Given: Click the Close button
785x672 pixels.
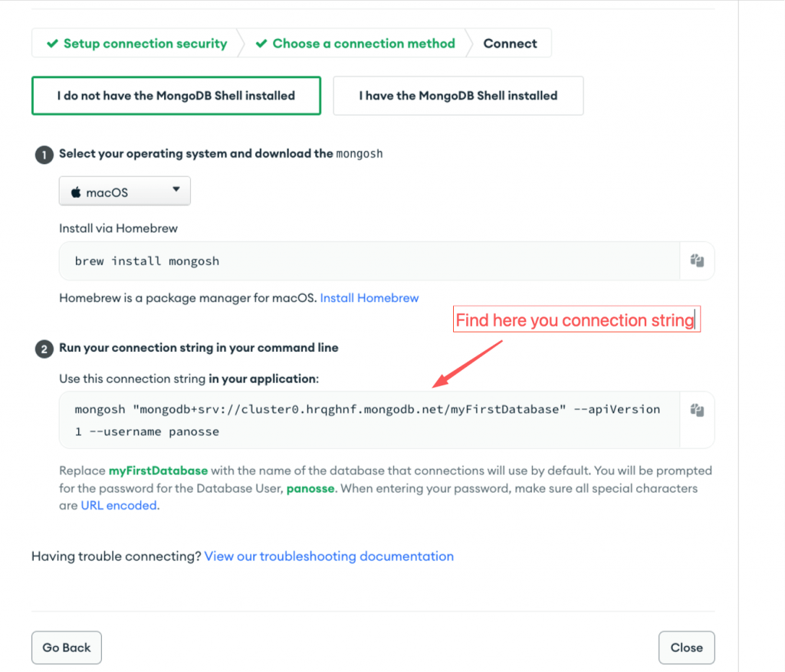Looking at the screenshot, I should point(686,647).
